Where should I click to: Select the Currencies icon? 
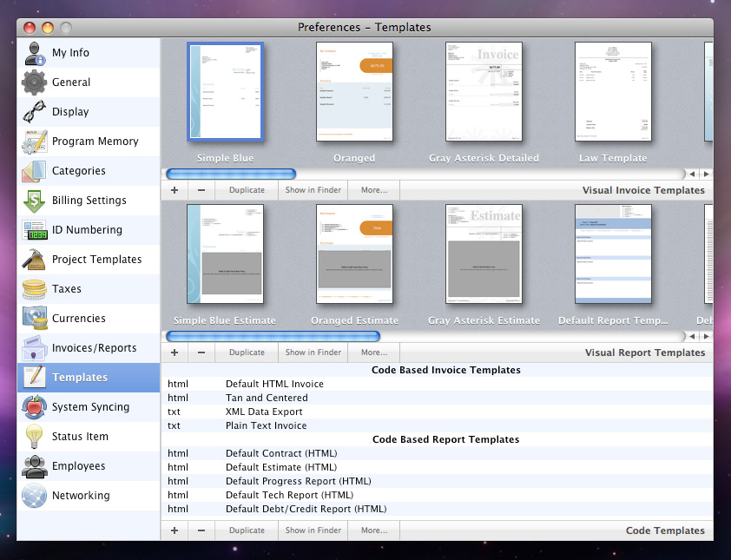34,319
